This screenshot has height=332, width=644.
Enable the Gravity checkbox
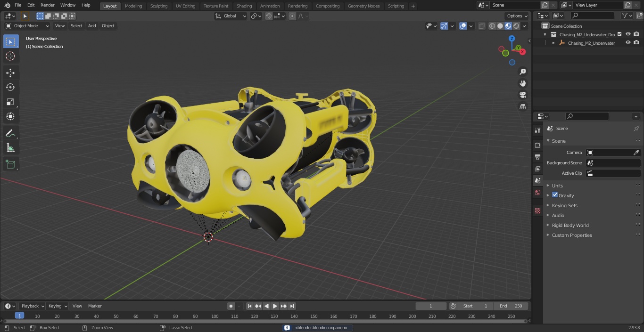[555, 195]
